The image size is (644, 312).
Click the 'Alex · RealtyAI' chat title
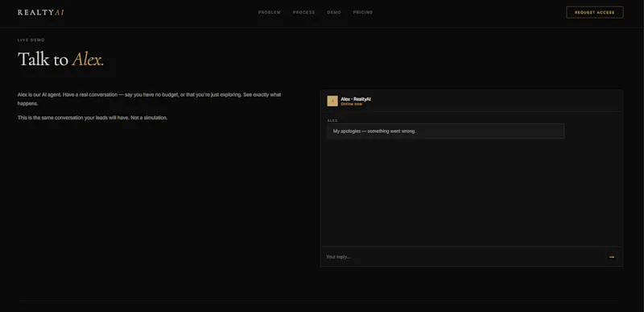pyautogui.click(x=356, y=99)
